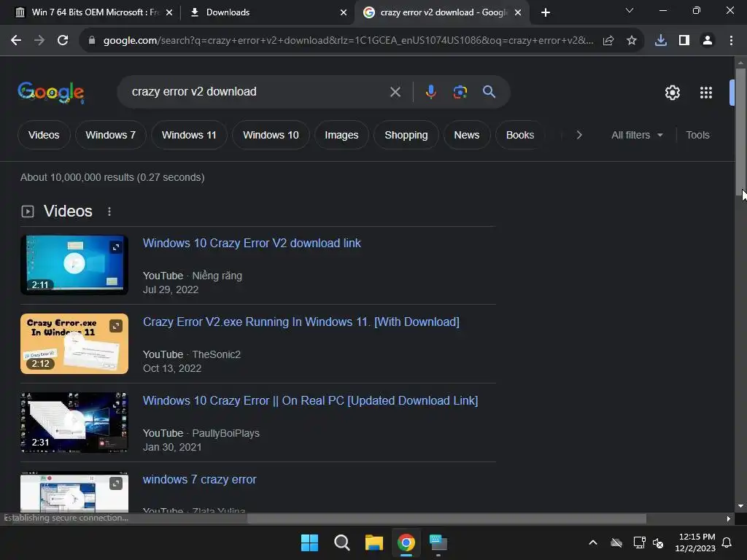Reload the current Google page
This screenshot has width=747, height=560.
click(x=63, y=41)
